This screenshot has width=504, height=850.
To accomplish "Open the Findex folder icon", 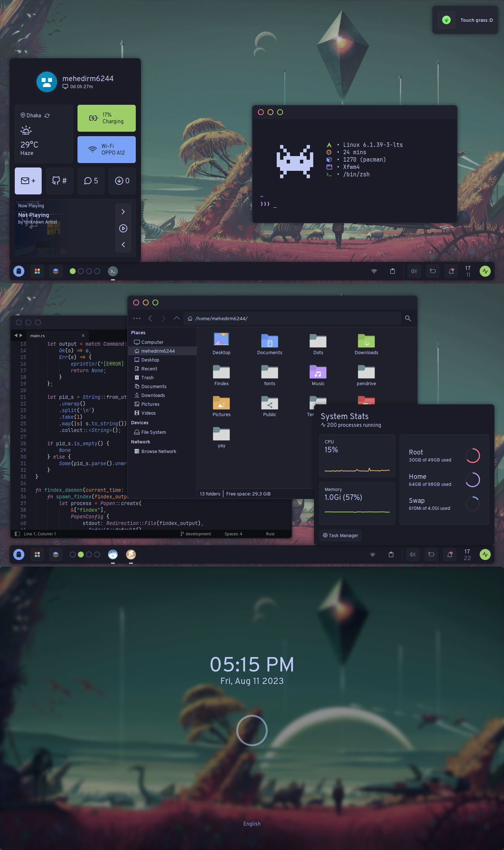I will 221,372.
